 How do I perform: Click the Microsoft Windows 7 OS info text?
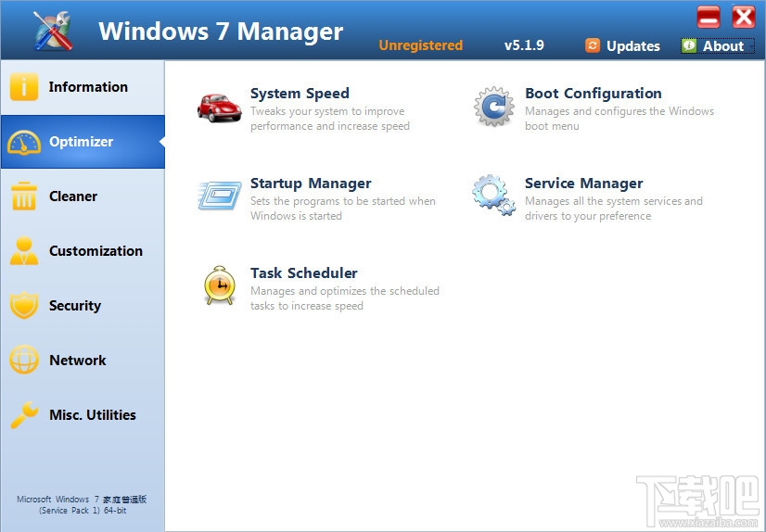82,505
